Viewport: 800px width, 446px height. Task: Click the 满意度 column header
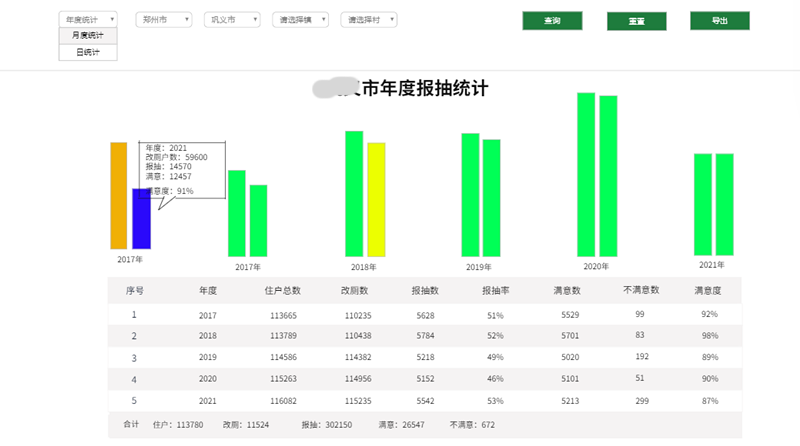pos(708,291)
